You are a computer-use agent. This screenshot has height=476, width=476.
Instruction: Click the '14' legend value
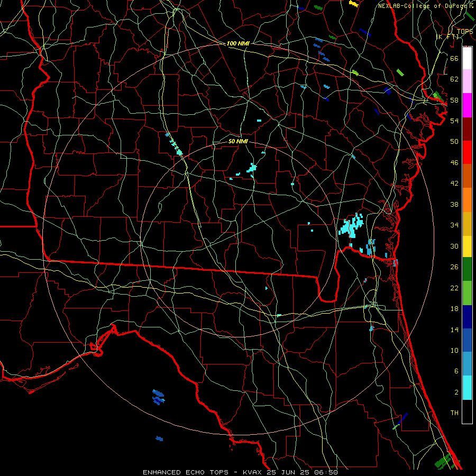click(454, 329)
